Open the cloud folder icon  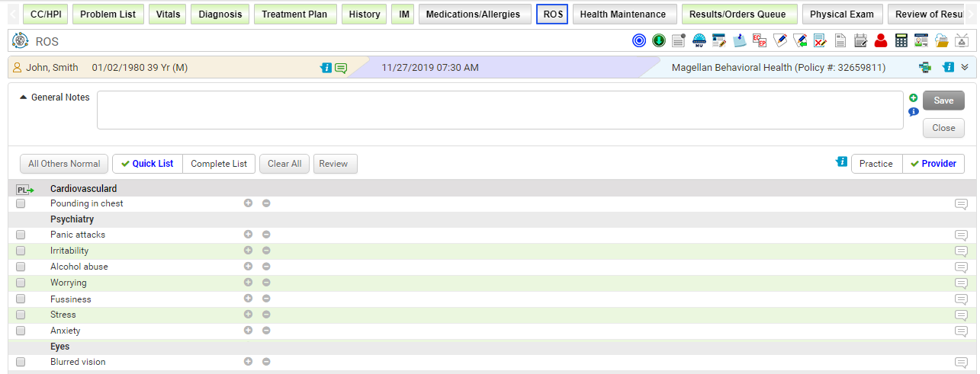tap(942, 41)
